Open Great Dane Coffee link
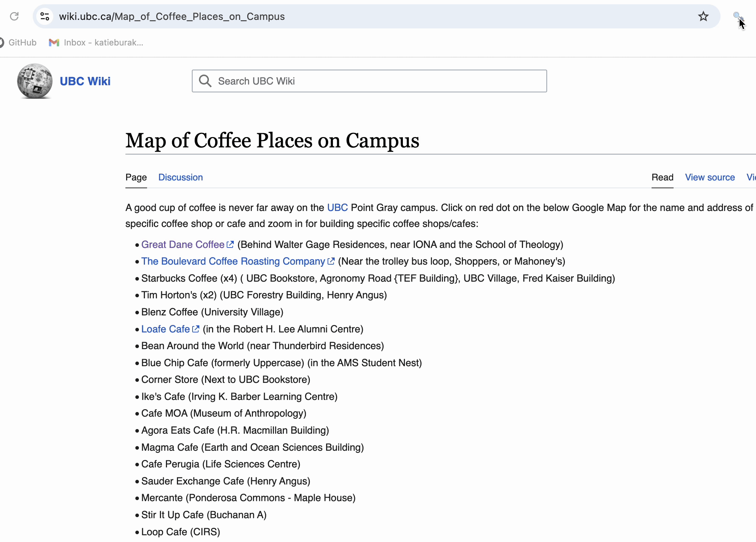Viewport: 756px width, 542px height. pyautogui.click(x=183, y=244)
